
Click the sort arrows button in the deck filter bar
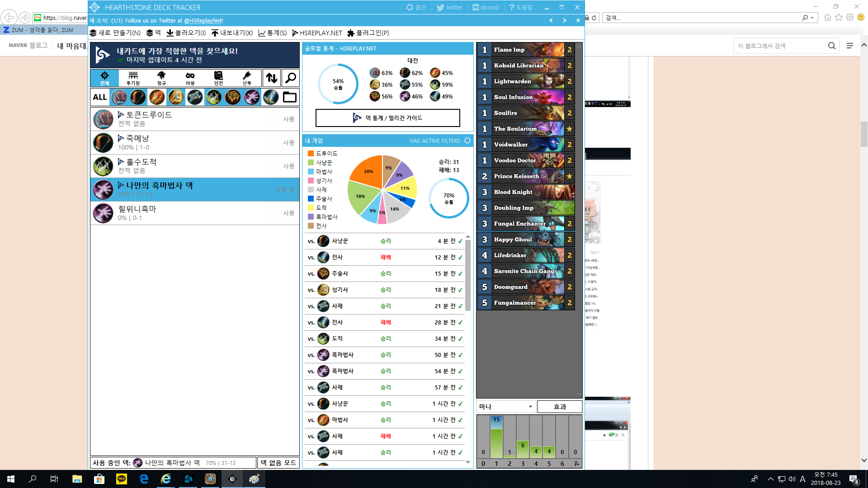272,78
